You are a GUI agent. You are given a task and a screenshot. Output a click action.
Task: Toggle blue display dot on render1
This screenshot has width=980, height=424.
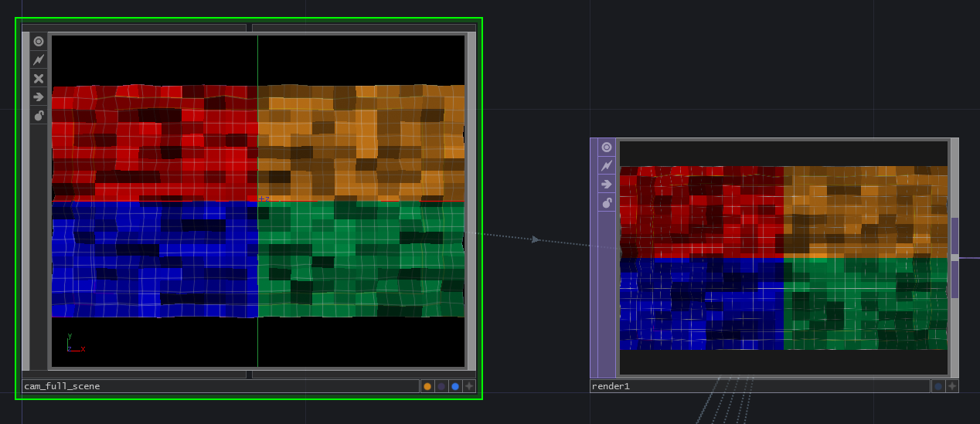938,386
